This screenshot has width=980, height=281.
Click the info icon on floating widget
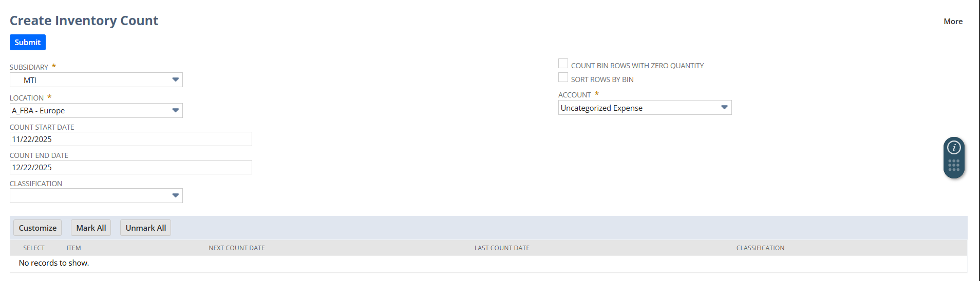[x=954, y=148]
